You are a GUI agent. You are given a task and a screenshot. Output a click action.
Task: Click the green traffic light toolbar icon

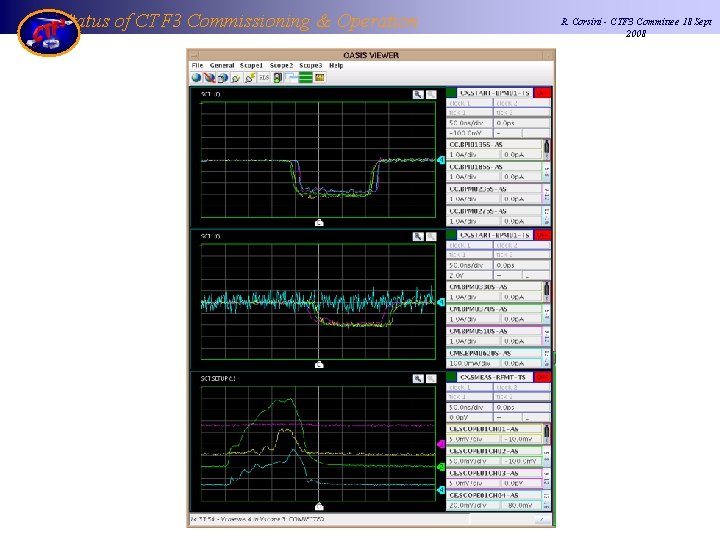click(278, 78)
